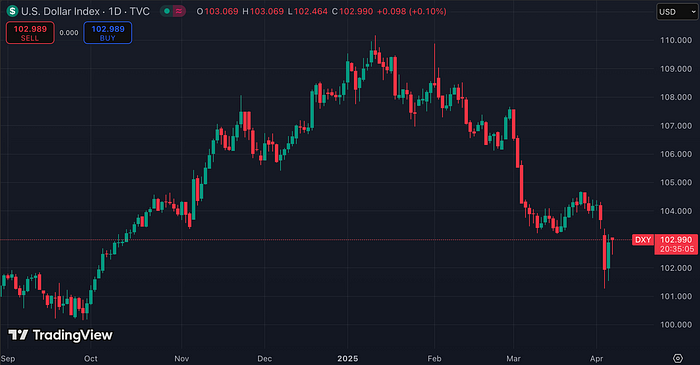Image resolution: width=700 pixels, height=365 pixels.
Task: Click the high value H103.069
Action: [x=263, y=12]
